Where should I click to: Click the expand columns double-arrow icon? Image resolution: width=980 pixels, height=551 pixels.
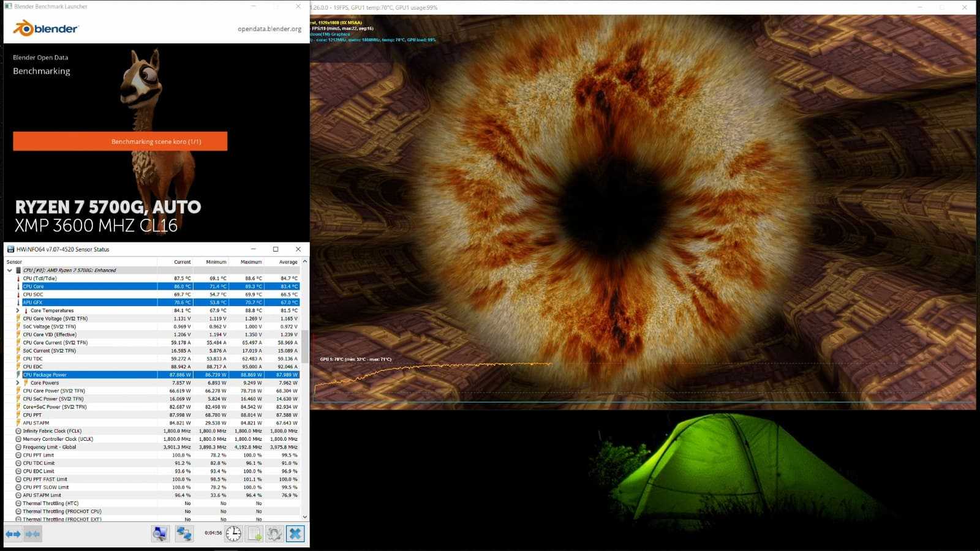coord(13,534)
